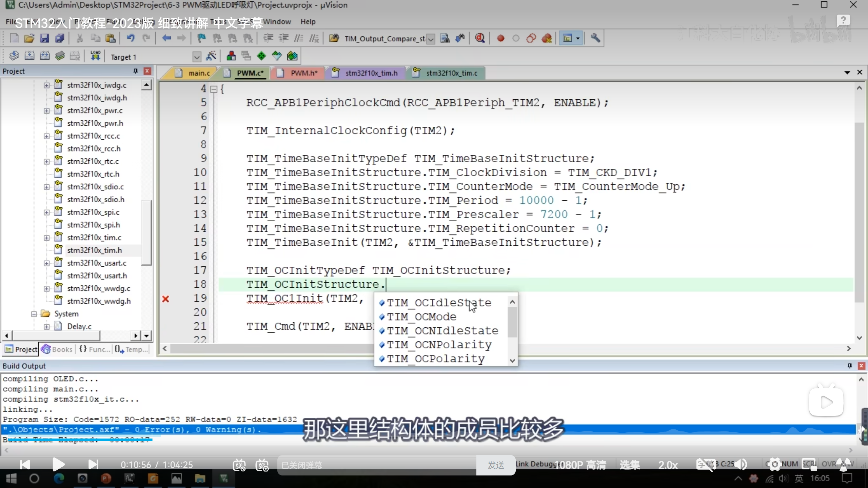The height and width of the screenshot is (488, 868).
Task: Switch to the main.c tab
Action: click(x=199, y=73)
